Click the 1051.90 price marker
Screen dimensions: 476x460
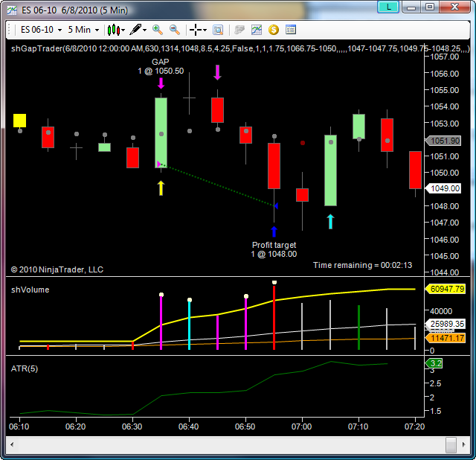click(x=443, y=141)
